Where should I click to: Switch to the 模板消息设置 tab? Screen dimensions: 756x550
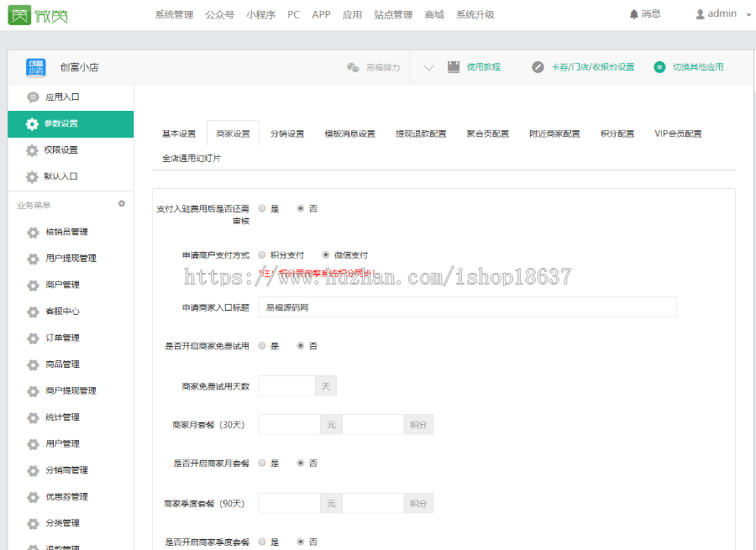350,134
